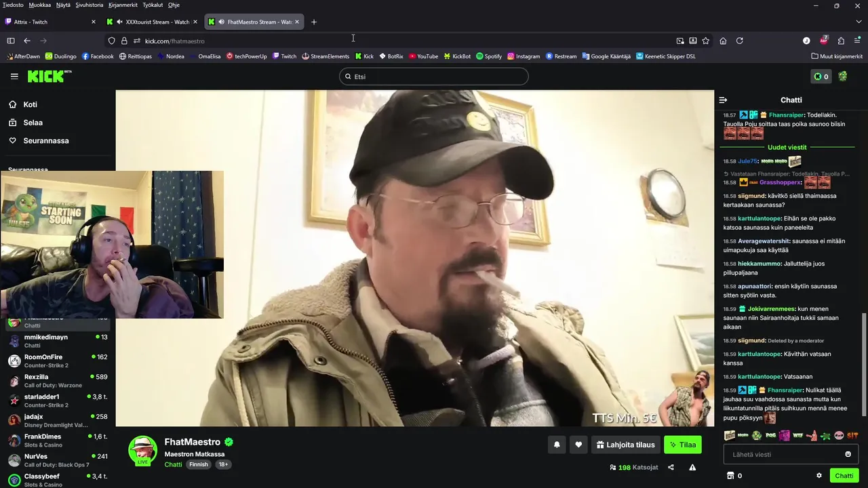Click the chat scrollbar thumb

(x=864, y=365)
